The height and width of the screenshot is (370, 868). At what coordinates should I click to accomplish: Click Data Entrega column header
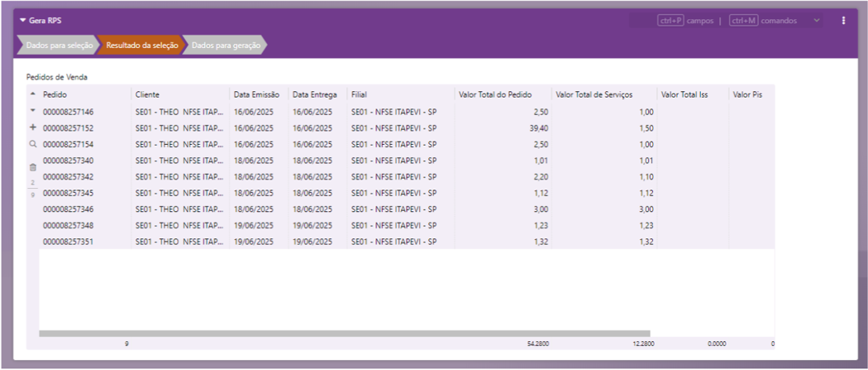[314, 94]
